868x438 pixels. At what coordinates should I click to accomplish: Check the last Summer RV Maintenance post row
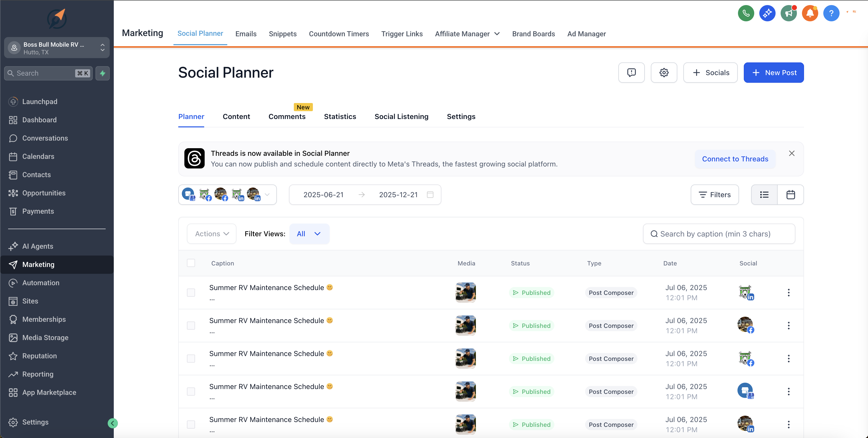tap(191, 425)
